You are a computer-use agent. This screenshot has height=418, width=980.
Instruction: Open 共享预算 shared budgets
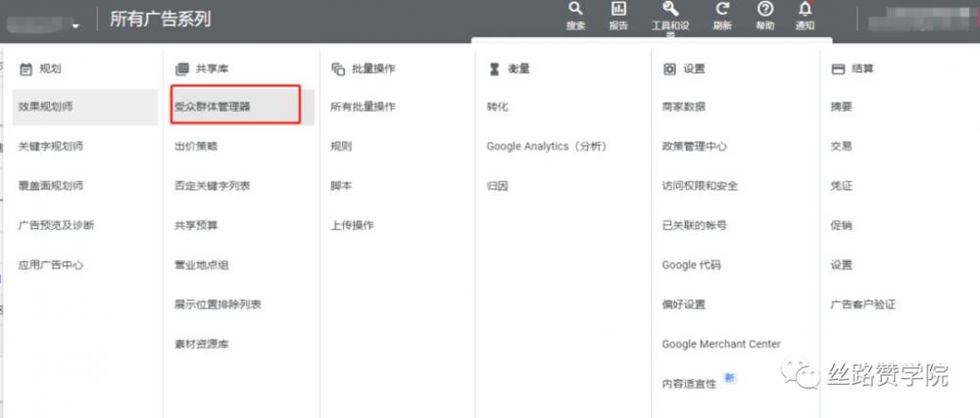click(x=196, y=225)
